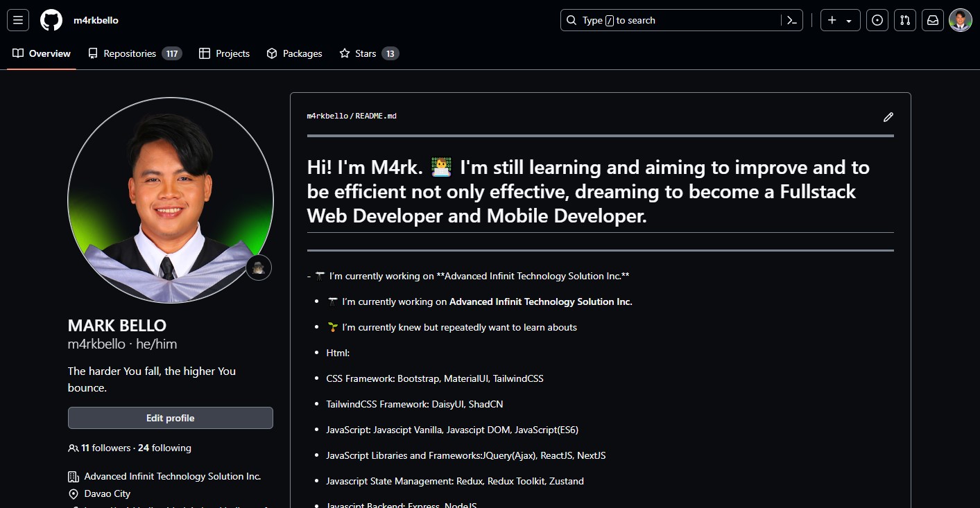Open the large profile photo
980x508 pixels.
(171, 200)
